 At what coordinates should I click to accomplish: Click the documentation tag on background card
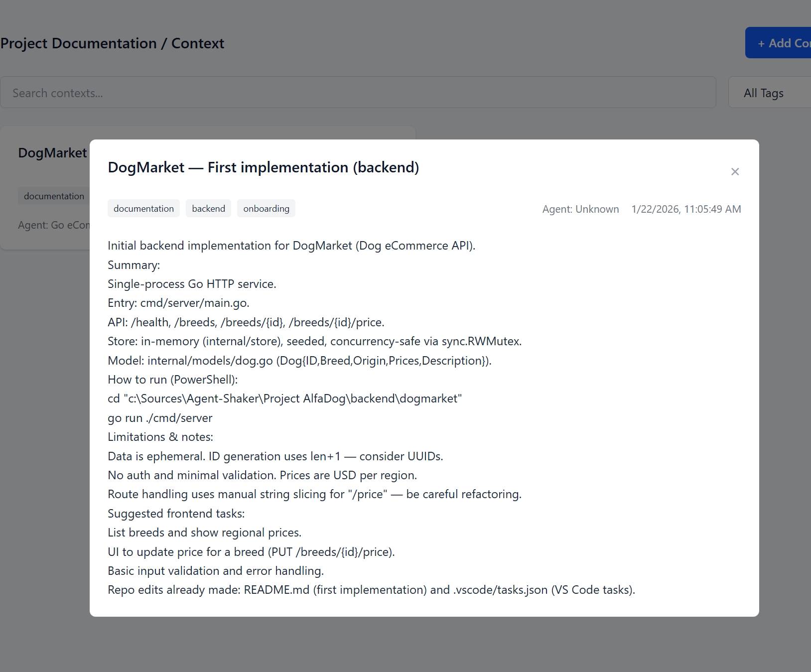click(x=54, y=196)
